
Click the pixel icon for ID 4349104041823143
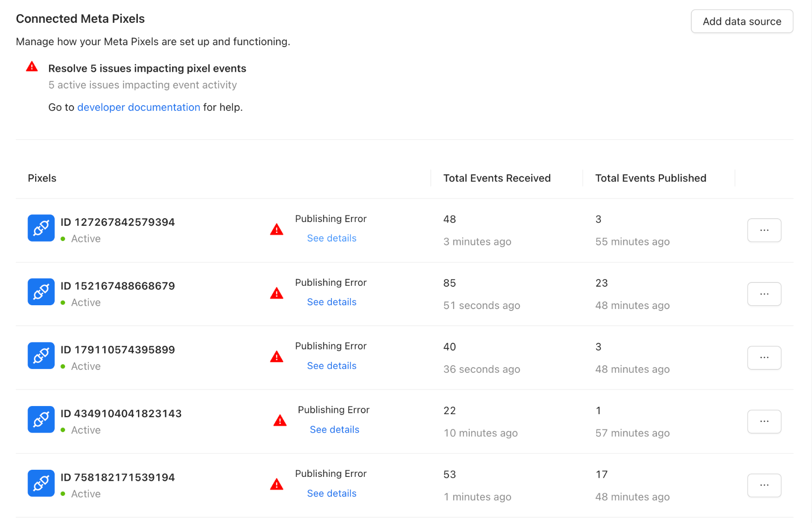pyautogui.click(x=41, y=419)
